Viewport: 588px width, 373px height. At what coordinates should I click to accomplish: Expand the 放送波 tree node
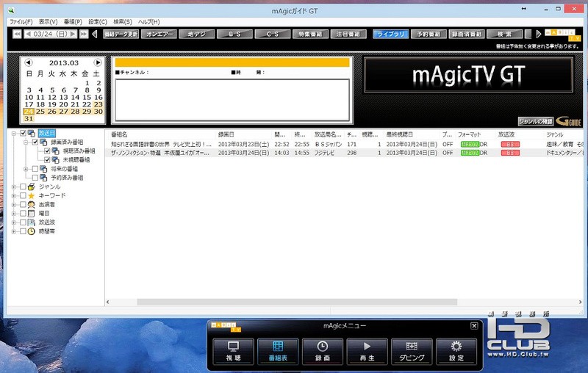pos(14,222)
